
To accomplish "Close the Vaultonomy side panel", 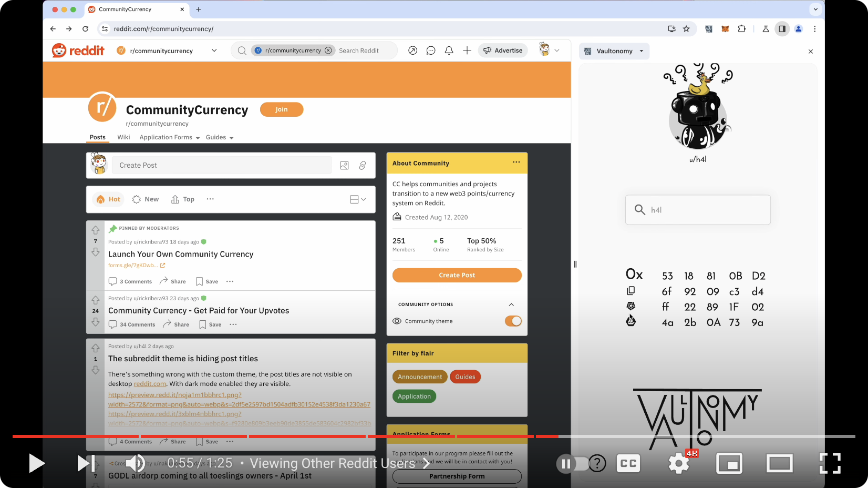I will (811, 52).
